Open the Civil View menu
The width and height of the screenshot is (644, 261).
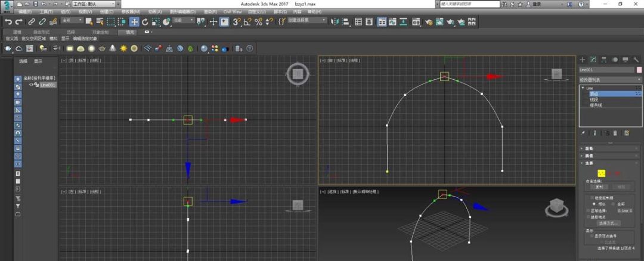(233, 12)
